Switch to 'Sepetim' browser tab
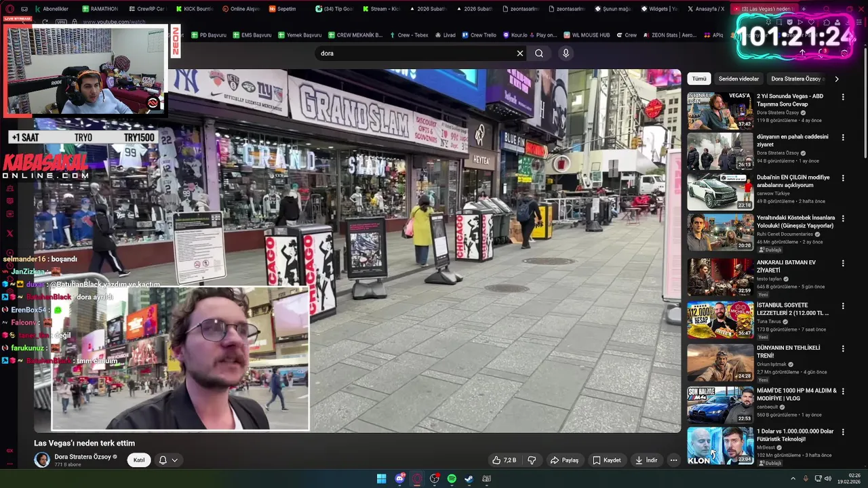Viewport: 868px width, 488px height. 283,9
